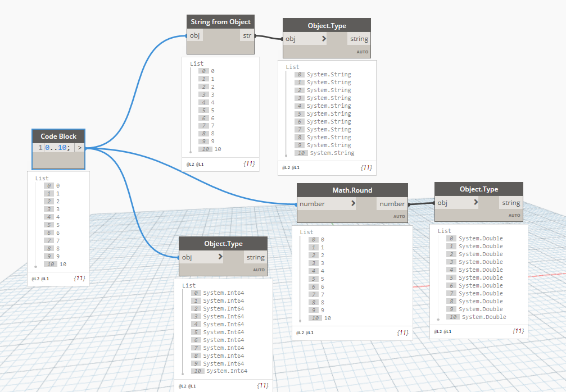Click the string output port of rightmost Object.Type
The image size is (566, 392).
coord(510,203)
